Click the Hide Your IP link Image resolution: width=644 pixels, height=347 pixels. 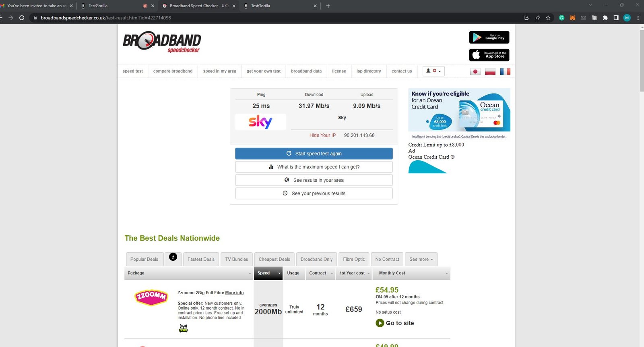pyautogui.click(x=322, y=135)
